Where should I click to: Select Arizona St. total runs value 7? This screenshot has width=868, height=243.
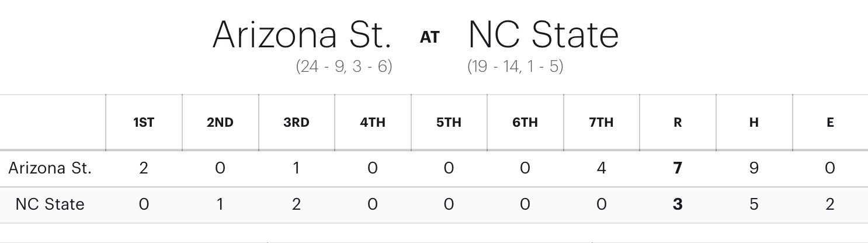pos(678,168)
